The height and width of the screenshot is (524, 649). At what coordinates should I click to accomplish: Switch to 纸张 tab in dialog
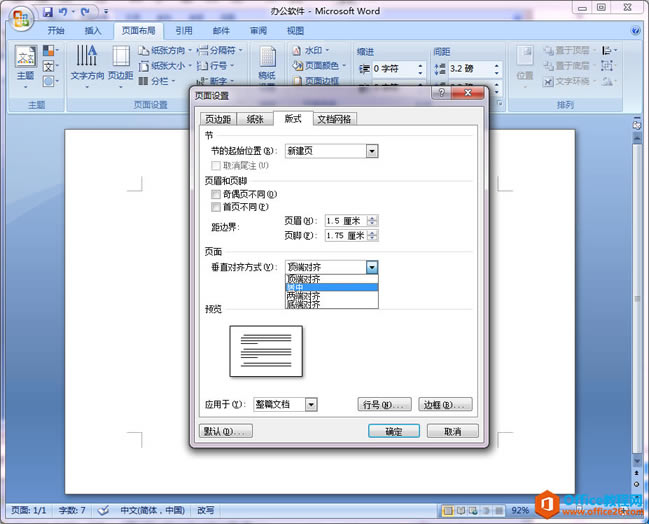point(255,119)
